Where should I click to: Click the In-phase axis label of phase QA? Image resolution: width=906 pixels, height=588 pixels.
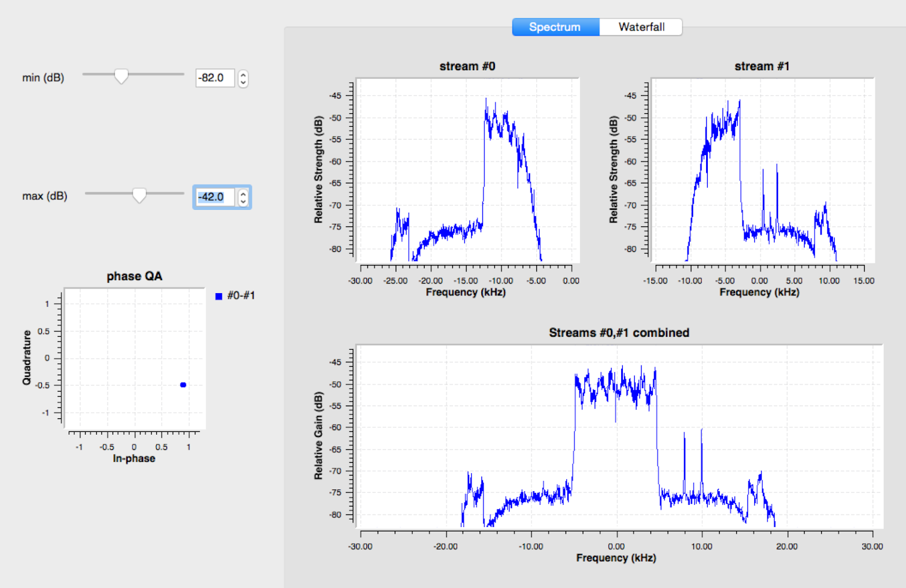coord(134,458)
